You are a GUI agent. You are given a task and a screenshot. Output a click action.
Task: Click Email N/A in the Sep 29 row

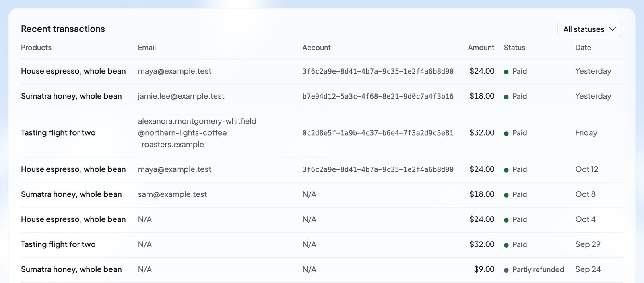(x=145, y=244)
